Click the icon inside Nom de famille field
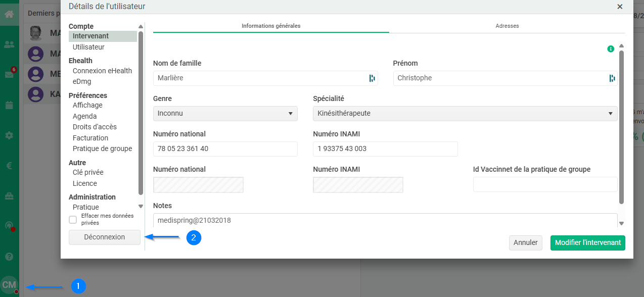644x297 pixels. 372,78
